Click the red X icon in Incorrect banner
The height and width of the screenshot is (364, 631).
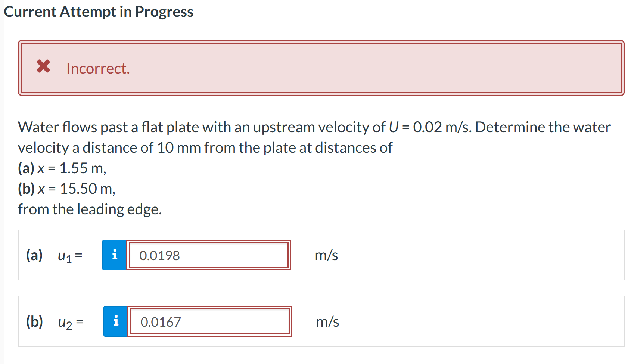tap(43, 66)
